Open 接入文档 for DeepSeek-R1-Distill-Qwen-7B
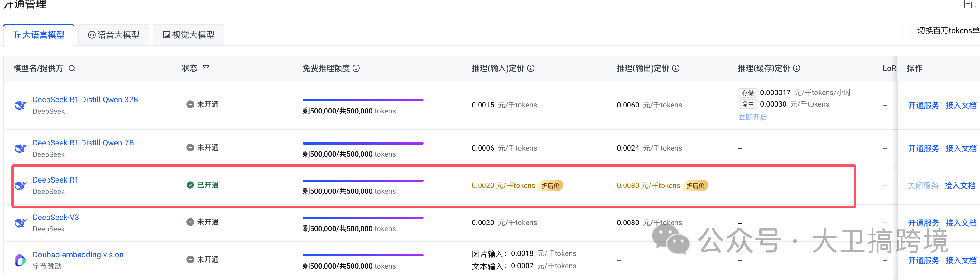Screen dimensions: 980x280 (961, 148)
